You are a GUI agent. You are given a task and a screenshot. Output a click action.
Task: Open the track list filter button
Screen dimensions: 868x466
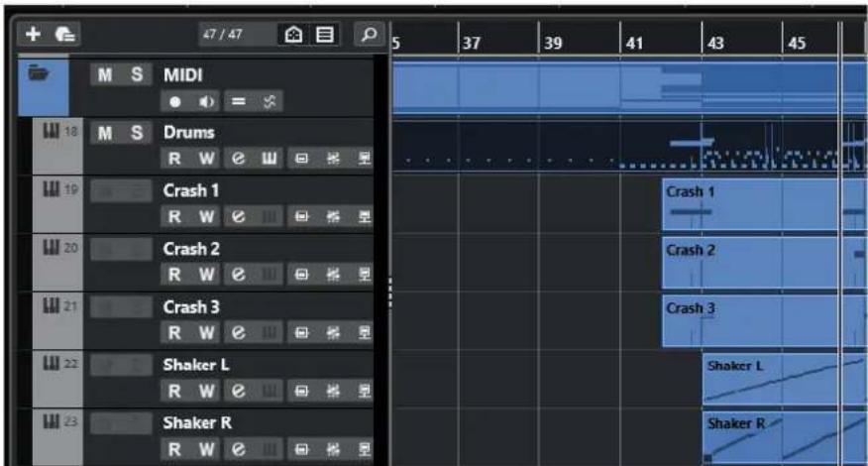click(325, 35)
